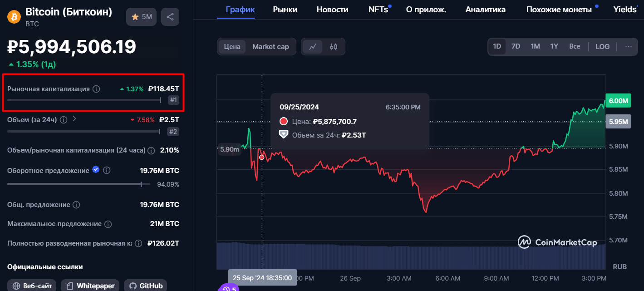Open the GitHub link
This screenshot has height=291, width=644.
[146, 286]
